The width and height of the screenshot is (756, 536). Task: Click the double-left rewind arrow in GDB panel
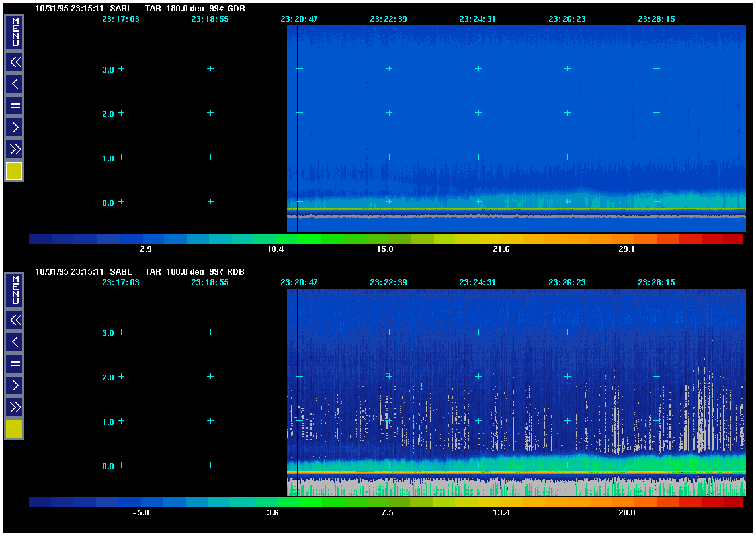point(15,62)
